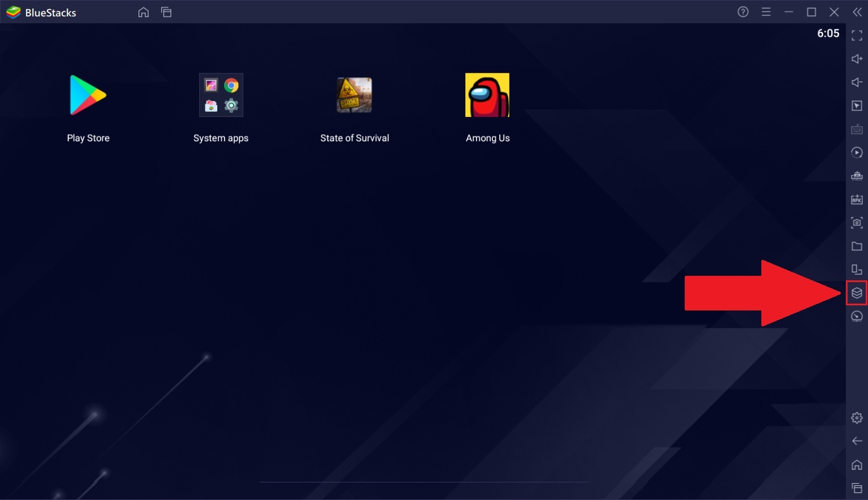The image size is (868, 500).
Task: Click the BlueStacks logo
Action: pos(13,12)
